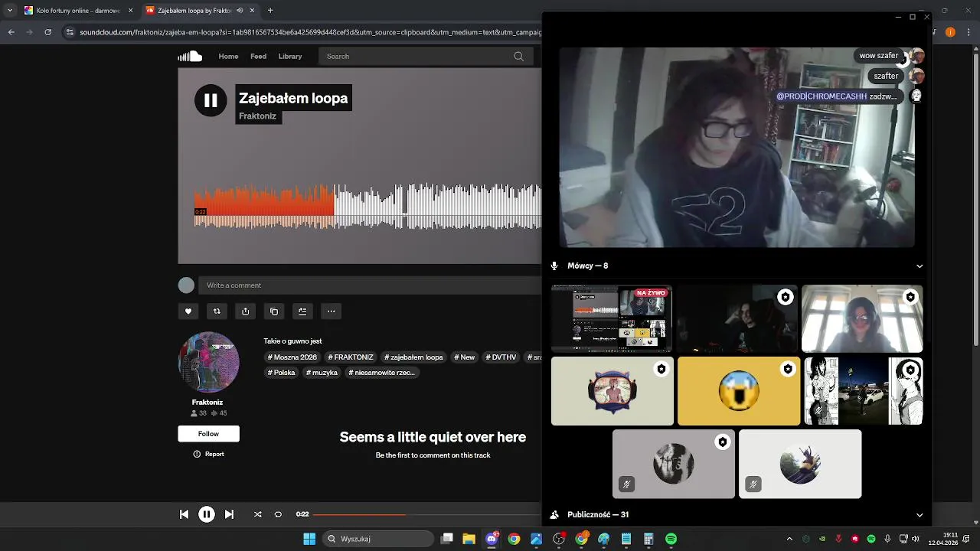Open the #Moszna 2026 tag
The height and width of the screenshot is (551, 980).
[292, 357]
